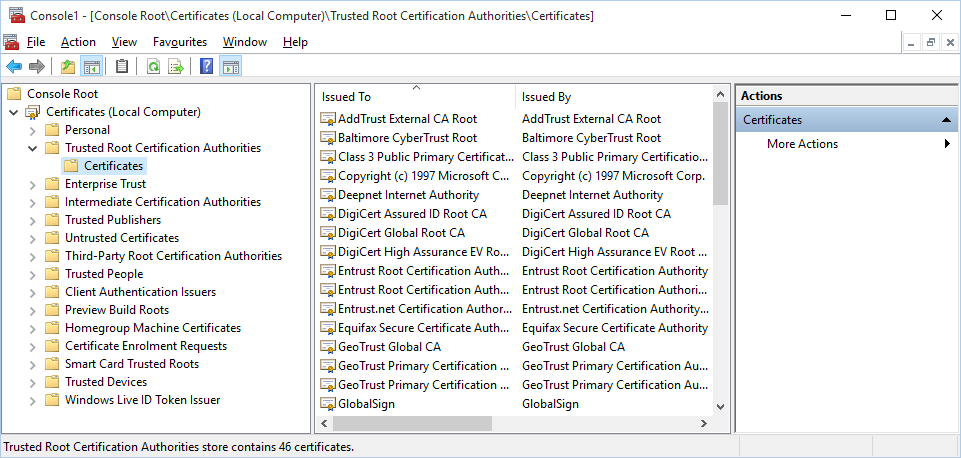Click the Up One Level folder icon

click(x=68, y=67)
